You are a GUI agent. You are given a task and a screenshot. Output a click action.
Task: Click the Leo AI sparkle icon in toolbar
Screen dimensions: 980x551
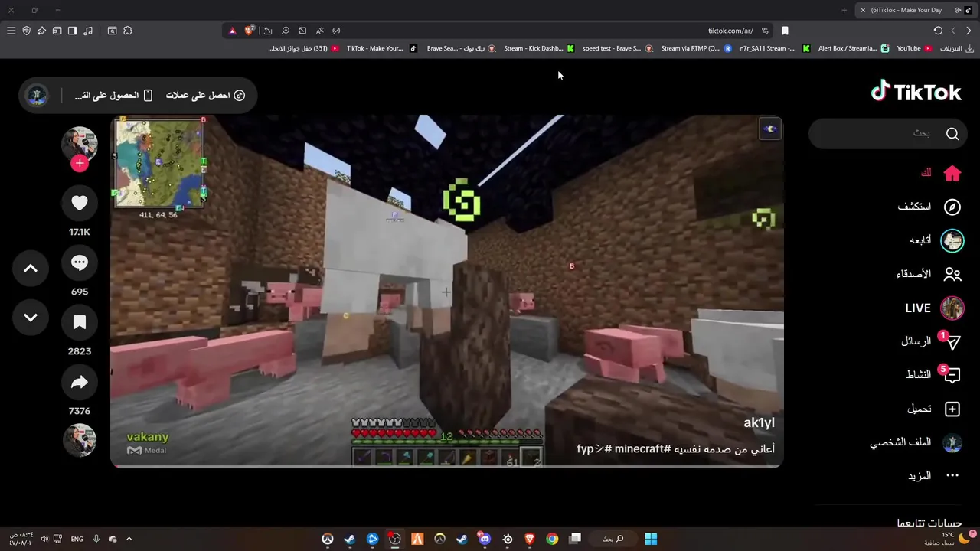[x=41, y=31]
